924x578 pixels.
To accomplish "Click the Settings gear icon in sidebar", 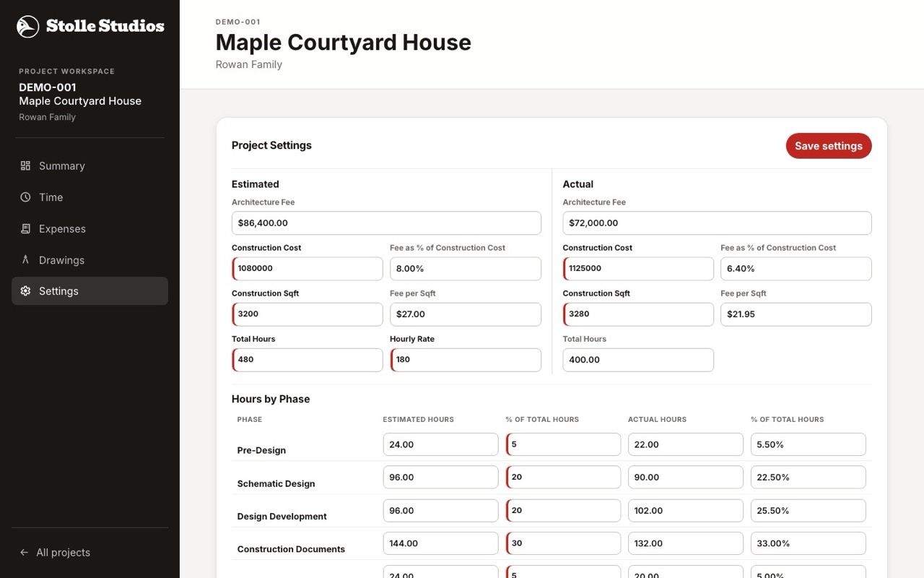I will pyautogui.click(x=25, y=291).
